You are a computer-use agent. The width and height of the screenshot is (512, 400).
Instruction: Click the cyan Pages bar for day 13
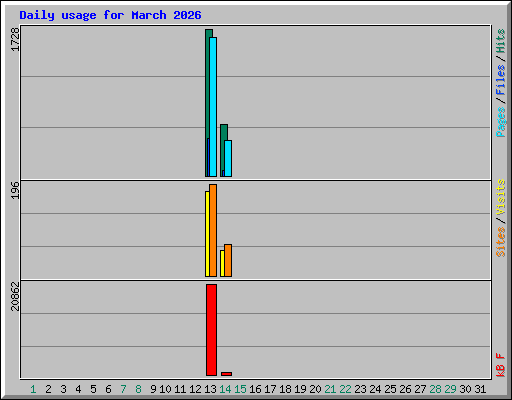tap(213, 107)
